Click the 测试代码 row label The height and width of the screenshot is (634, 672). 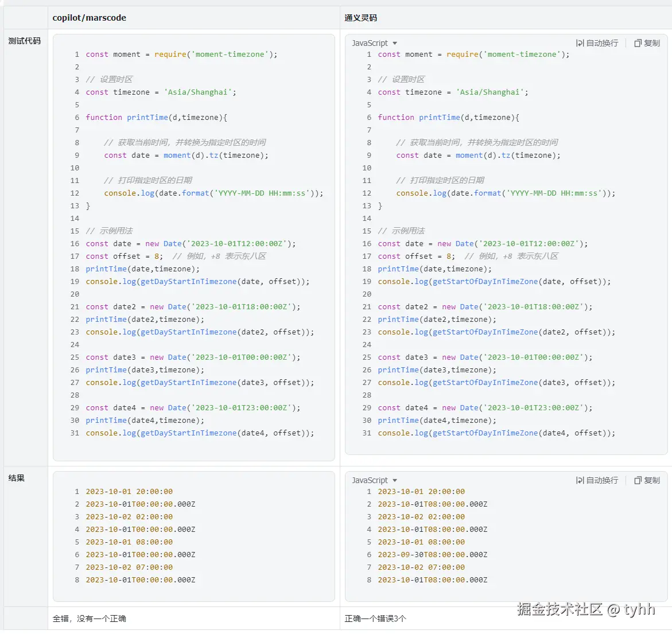(25, 41)
